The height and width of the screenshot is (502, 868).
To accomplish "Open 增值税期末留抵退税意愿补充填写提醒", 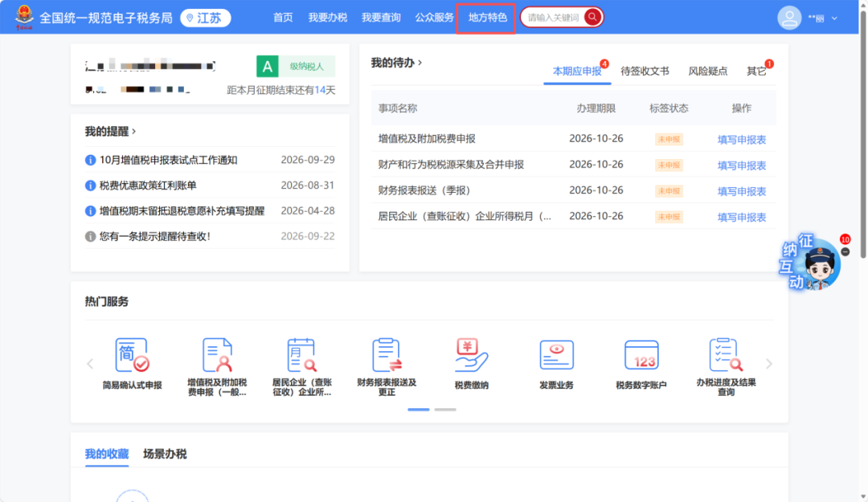I will coord(182,211).
